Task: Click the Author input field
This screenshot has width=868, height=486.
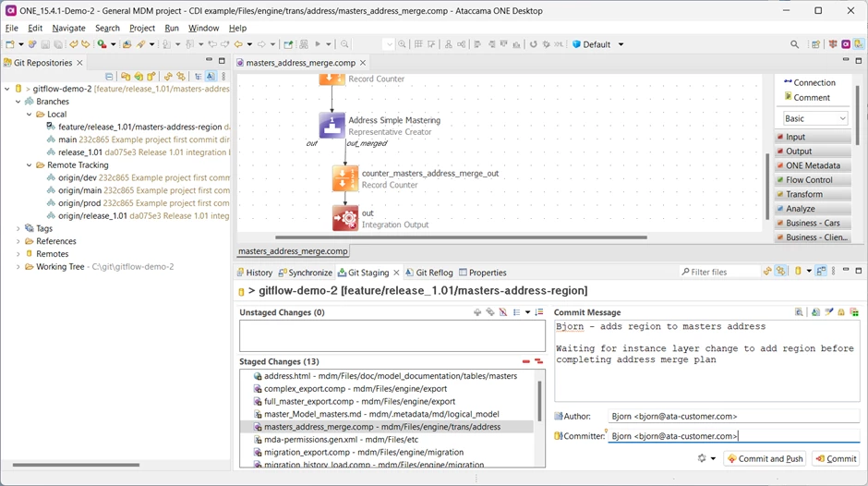Action: (733, 416)
